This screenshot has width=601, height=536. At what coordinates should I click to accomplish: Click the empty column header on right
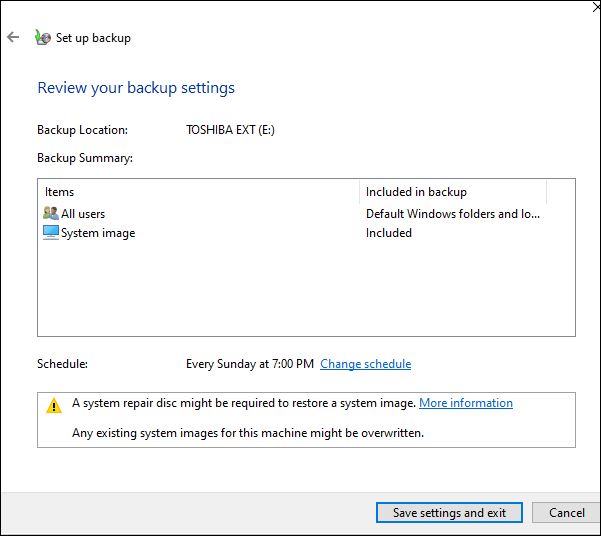[560, 191]
